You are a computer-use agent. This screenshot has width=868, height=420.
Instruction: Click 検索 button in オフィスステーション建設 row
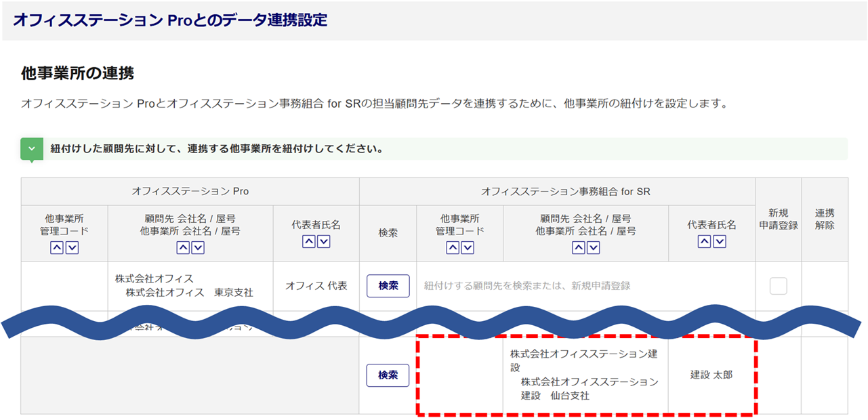388,375
